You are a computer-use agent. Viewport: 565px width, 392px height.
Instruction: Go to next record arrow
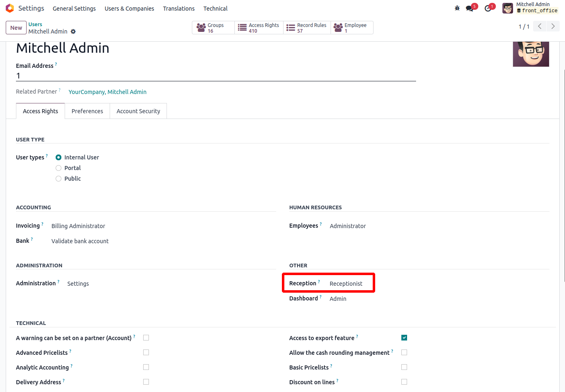point(553,26)
